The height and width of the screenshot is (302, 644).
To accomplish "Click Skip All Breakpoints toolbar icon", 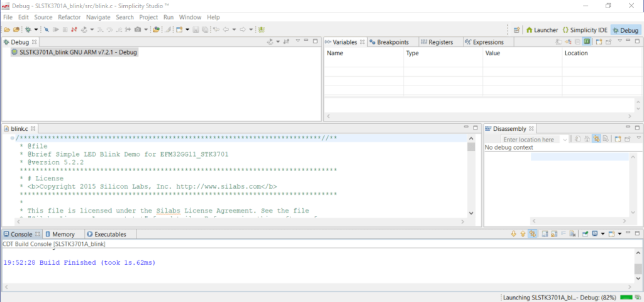I will 47,30.
